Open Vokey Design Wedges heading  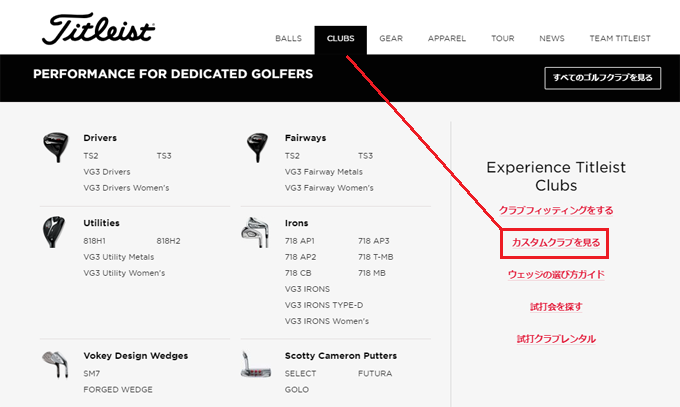(136, 356)
